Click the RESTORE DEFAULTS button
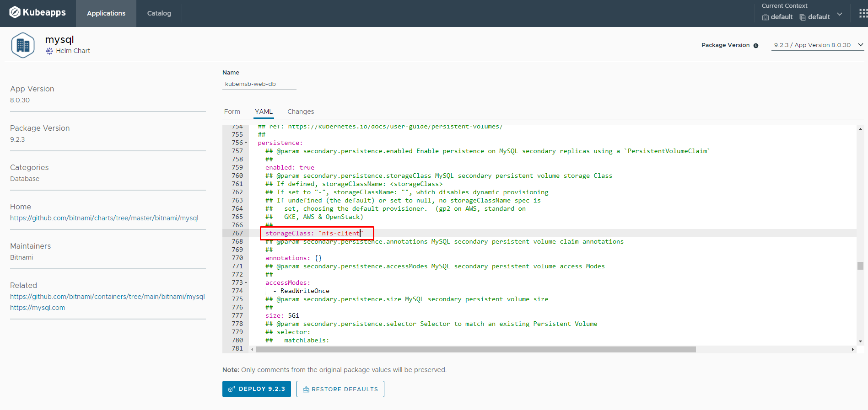 [340, 389]
